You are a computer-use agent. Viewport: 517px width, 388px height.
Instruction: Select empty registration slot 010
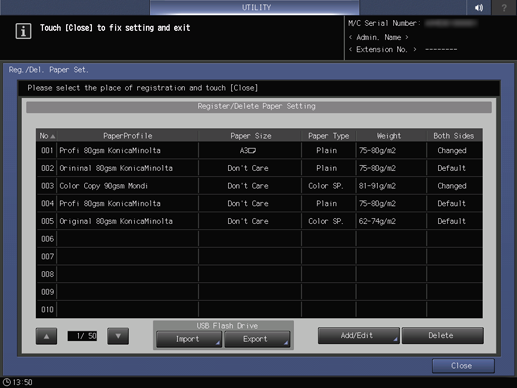click(x=259, y=309)
